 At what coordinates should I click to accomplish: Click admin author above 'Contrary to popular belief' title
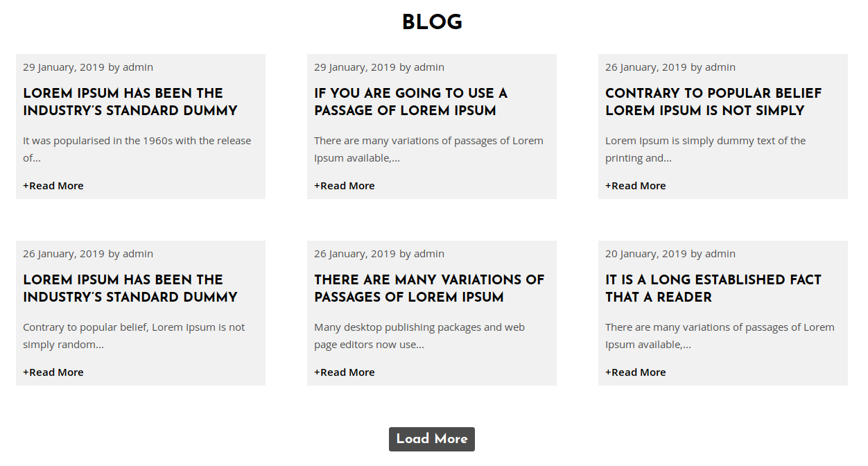click(720, 67)
